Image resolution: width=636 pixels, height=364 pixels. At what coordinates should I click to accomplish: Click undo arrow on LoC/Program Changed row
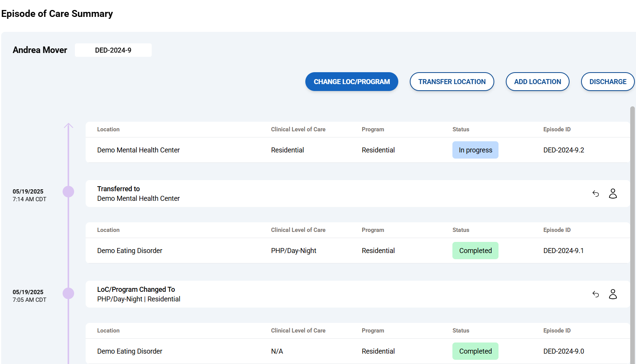point(596,294)
